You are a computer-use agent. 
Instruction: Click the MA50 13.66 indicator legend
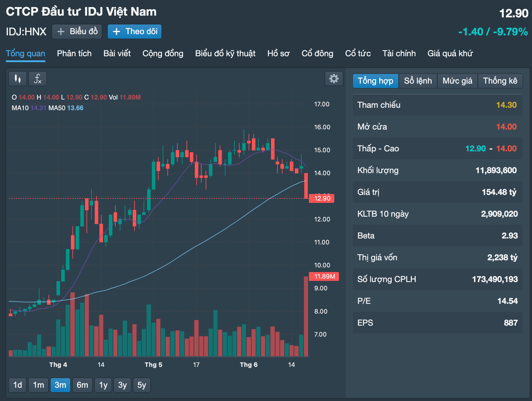point(66,108)
